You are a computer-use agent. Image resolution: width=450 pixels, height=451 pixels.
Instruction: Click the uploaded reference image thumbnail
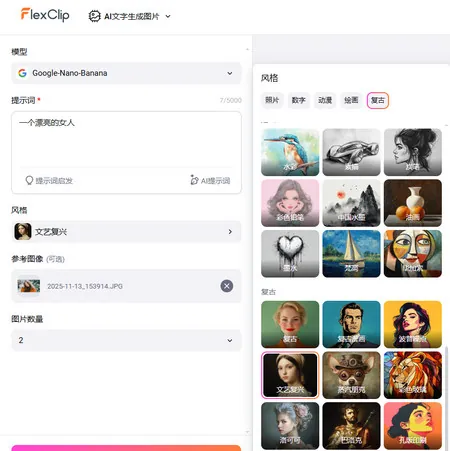click(29, 286)
